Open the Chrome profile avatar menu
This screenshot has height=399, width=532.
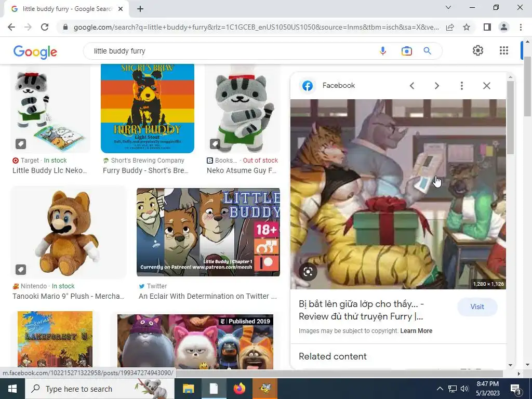point(504,27)
